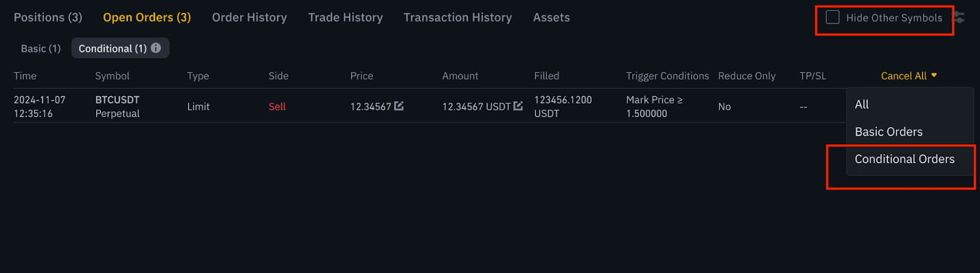This screenshot has height=273, width=980.
Task: Open the Open Orders (3) tab
Action: pos(147,18)
